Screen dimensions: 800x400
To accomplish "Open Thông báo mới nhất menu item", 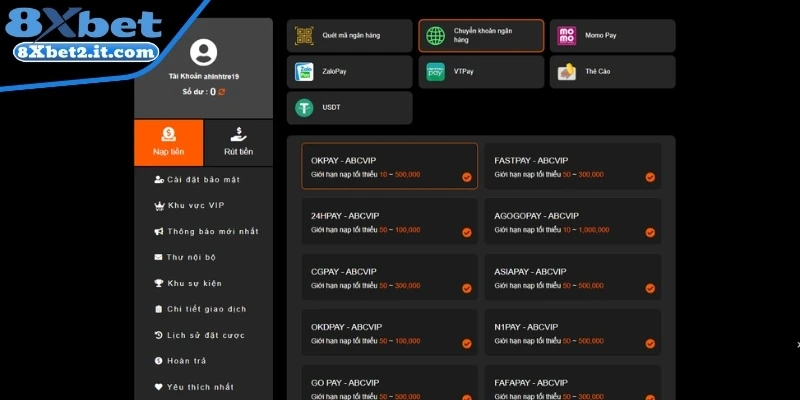I will 204,232.
